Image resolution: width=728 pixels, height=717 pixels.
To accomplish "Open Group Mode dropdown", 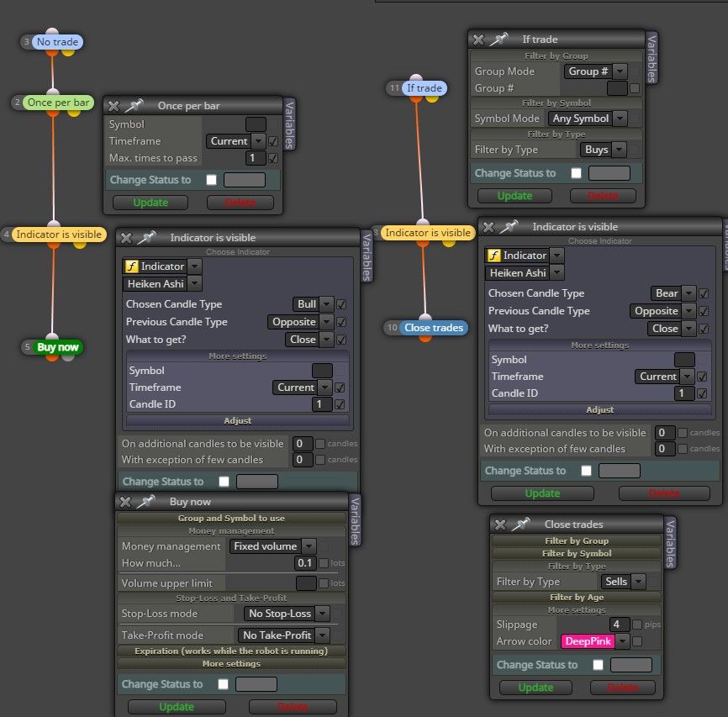I will (x=596, y=71).
